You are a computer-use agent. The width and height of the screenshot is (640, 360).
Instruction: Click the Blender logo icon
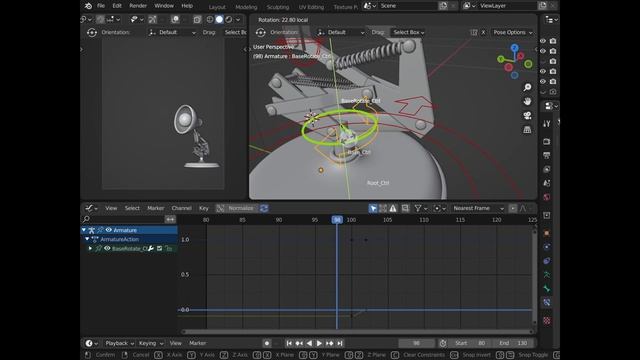point(88,6)
